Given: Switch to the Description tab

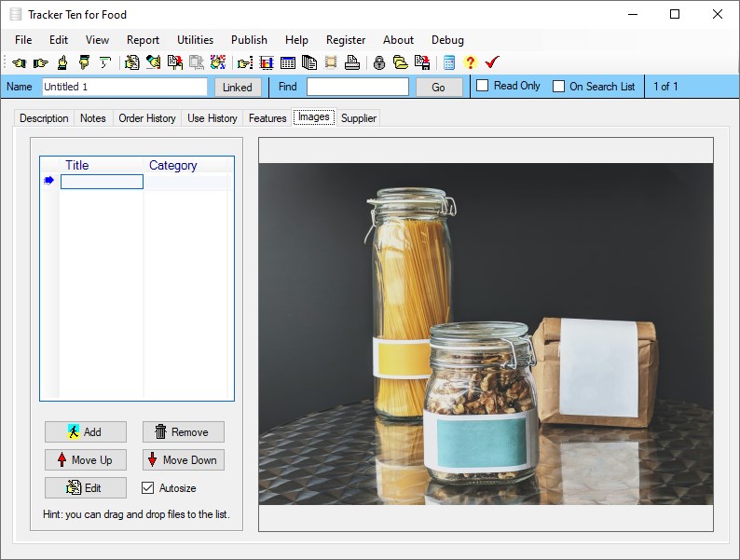Looking at the screenshot, I should click(x=44, y=118).
